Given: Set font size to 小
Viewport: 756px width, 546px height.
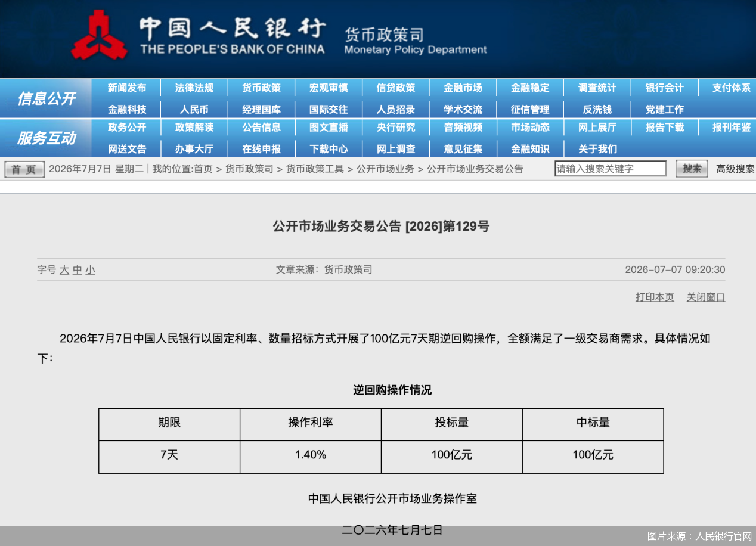Looking at the screenshot, I should coord(90,270).
